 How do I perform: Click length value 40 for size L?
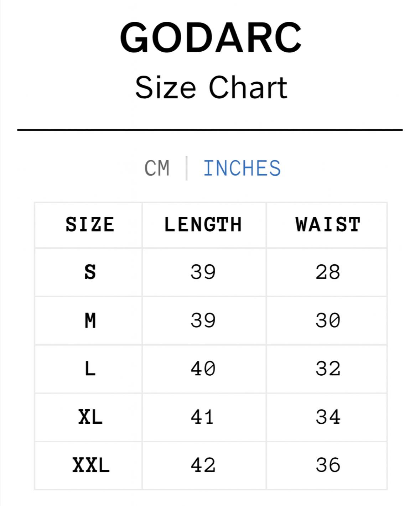pyautogui.click(x=203, y=369)
